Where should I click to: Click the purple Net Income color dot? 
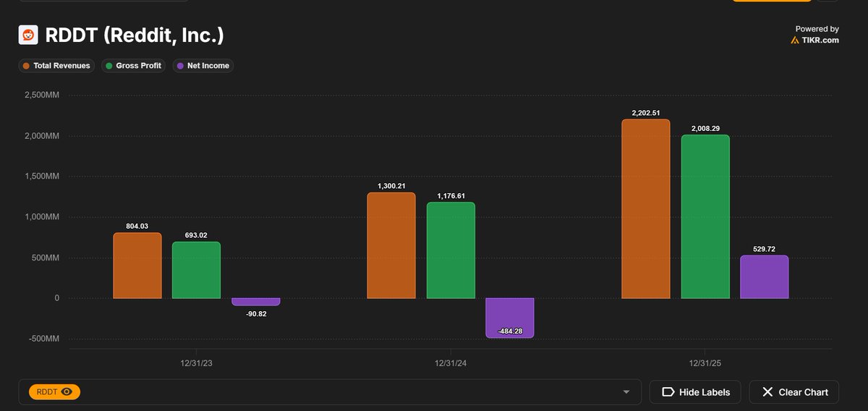pos(181,66)
